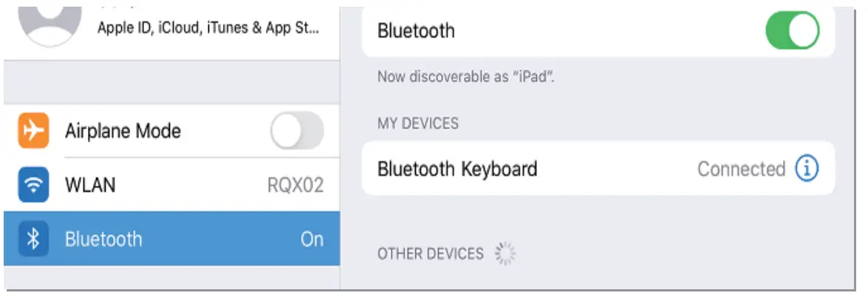The width and height of the screenshot is (868, 307).
Task: Select the highlighted Bluetooth sidebar item
Action: [x=171, y=239]
